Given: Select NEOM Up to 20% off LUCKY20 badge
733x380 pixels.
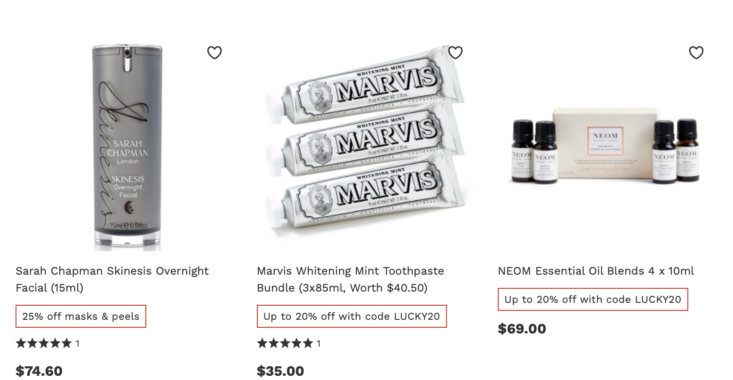Looking at the screenshot, I should (x=593, y=300).
